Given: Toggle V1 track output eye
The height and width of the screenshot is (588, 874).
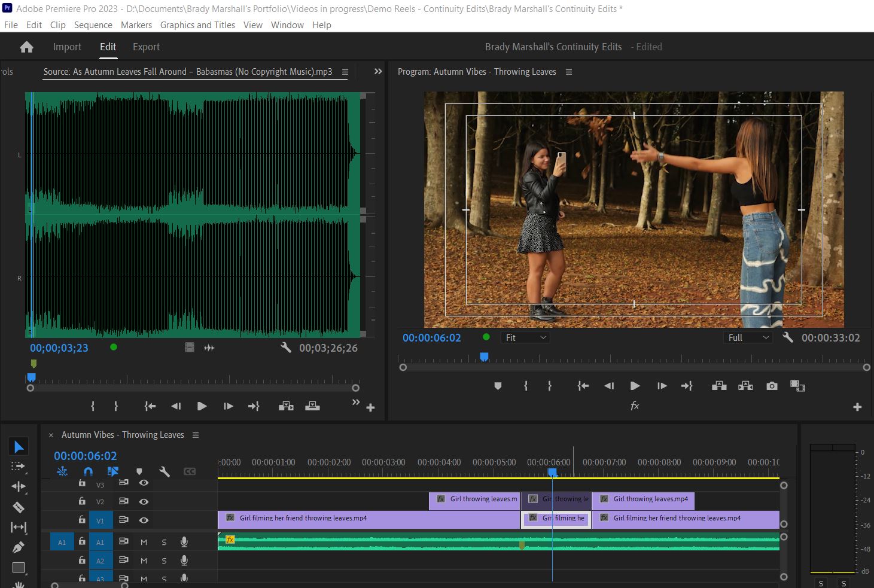Looking at the screenshot, I should [144, 520].
